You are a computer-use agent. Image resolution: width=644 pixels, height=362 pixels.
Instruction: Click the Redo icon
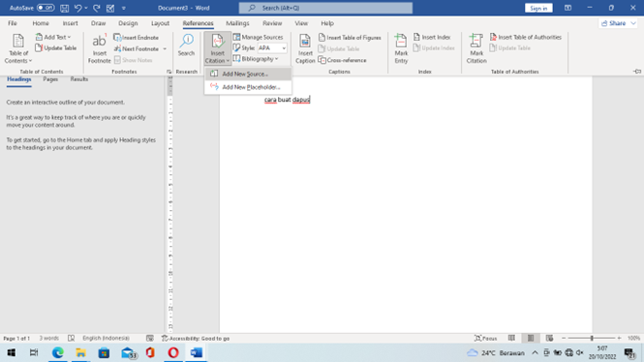[x=97, y=8]
